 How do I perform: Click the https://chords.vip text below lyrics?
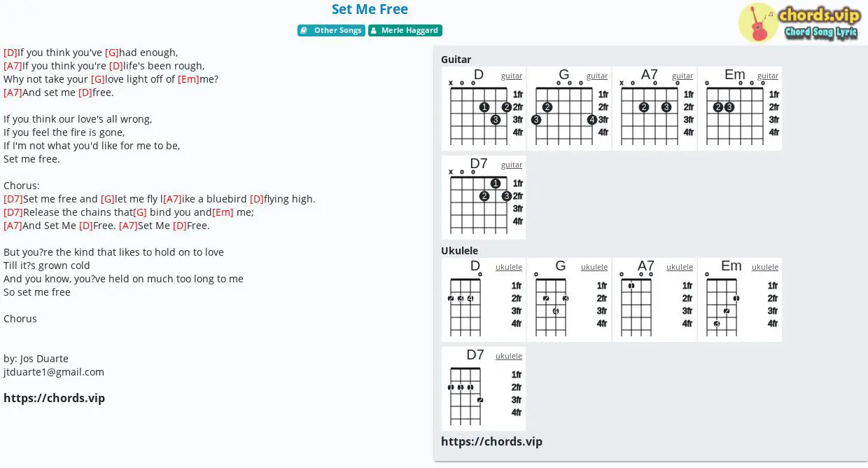(x=54, y=398)
